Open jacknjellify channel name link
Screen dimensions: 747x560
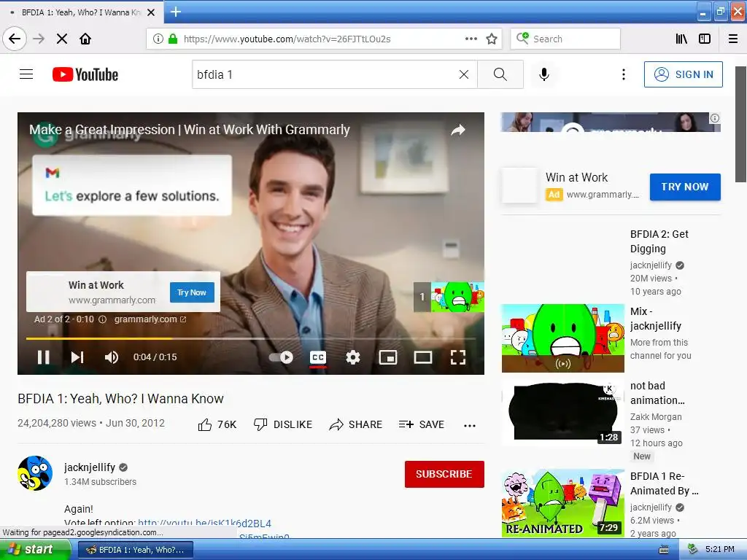[x=90, y=467]
